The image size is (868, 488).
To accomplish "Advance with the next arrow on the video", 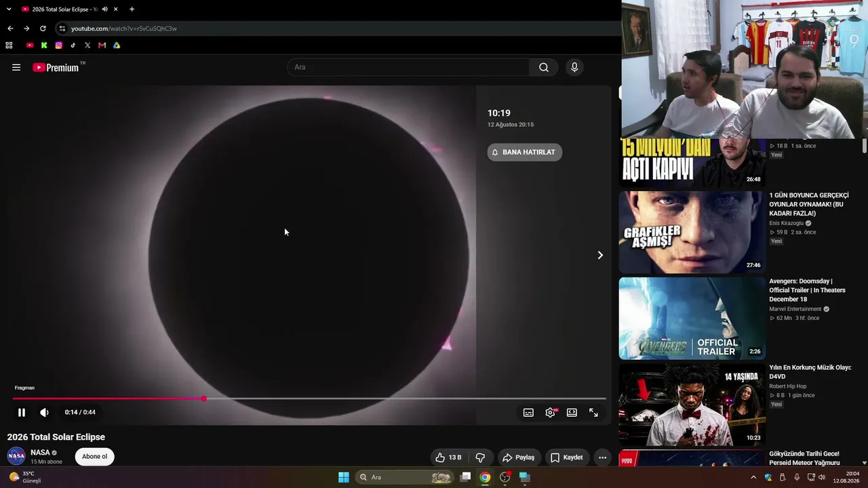I will point(599,256).
